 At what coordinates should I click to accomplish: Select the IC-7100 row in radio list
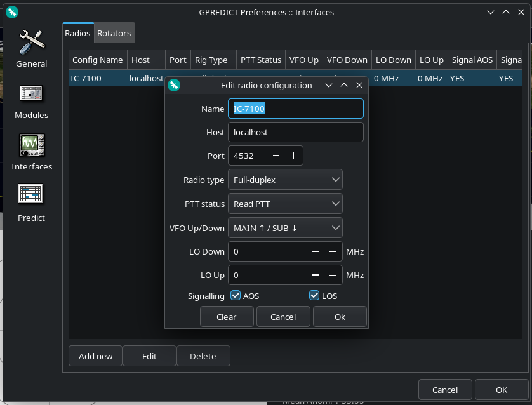(x=295, y=78)
